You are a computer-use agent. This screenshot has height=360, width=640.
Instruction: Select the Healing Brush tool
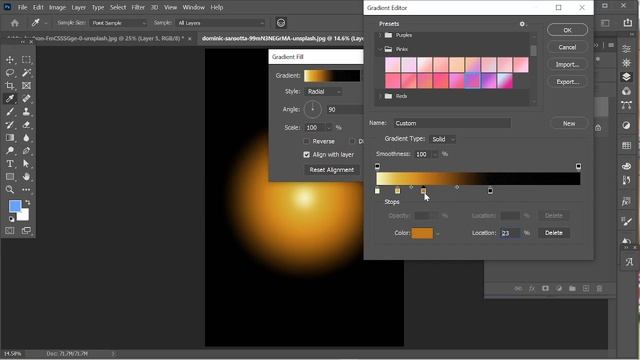click(x=27, y=98)
